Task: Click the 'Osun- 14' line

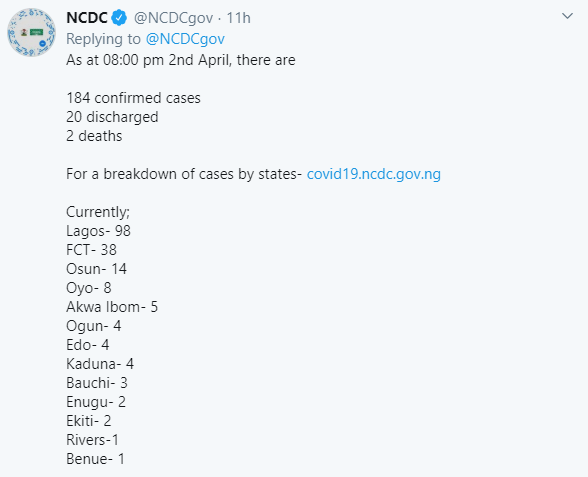Action: [96, 269]
